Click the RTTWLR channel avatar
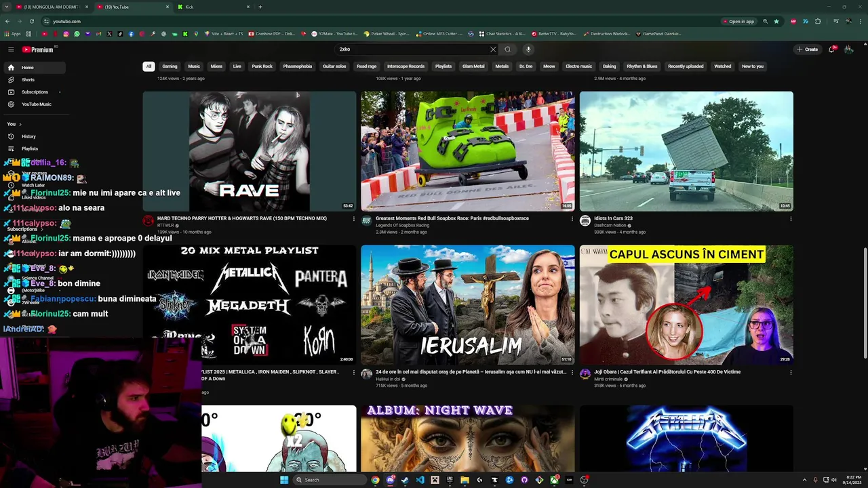The height and width of the screenshot is (488, 868). point(148,221)
